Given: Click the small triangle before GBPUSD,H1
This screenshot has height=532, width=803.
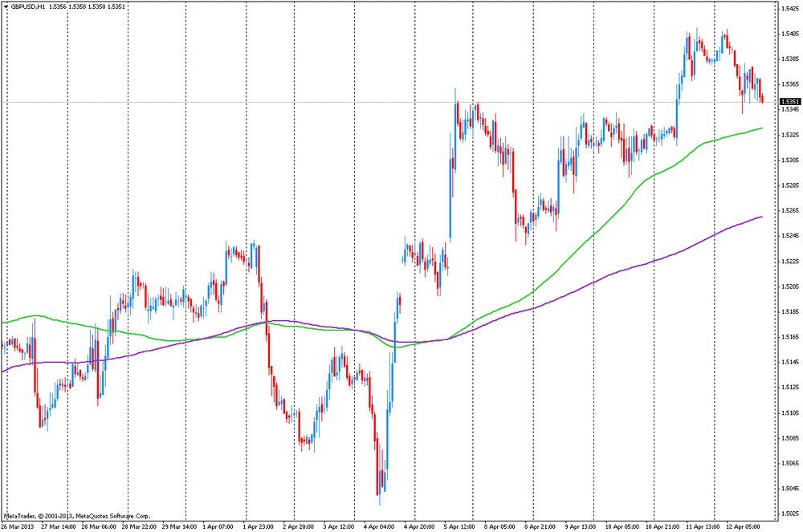Looking at the screenshot, I should click(6, 6).
